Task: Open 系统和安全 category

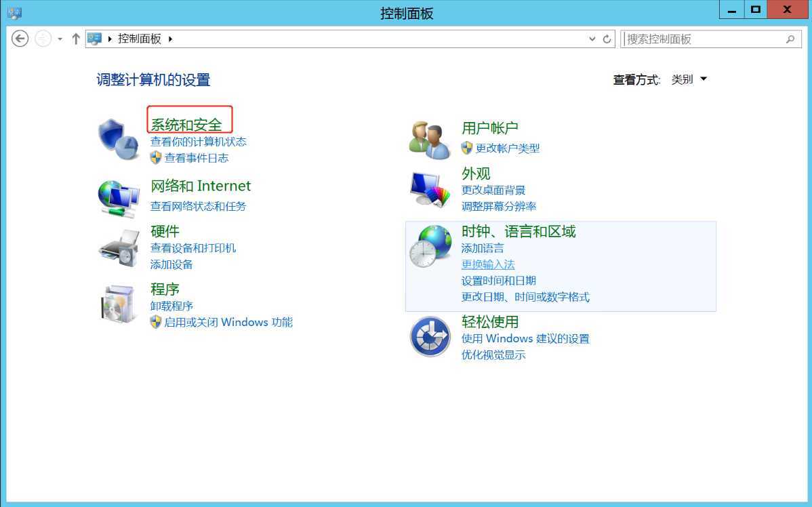Action: coord(186,125)
